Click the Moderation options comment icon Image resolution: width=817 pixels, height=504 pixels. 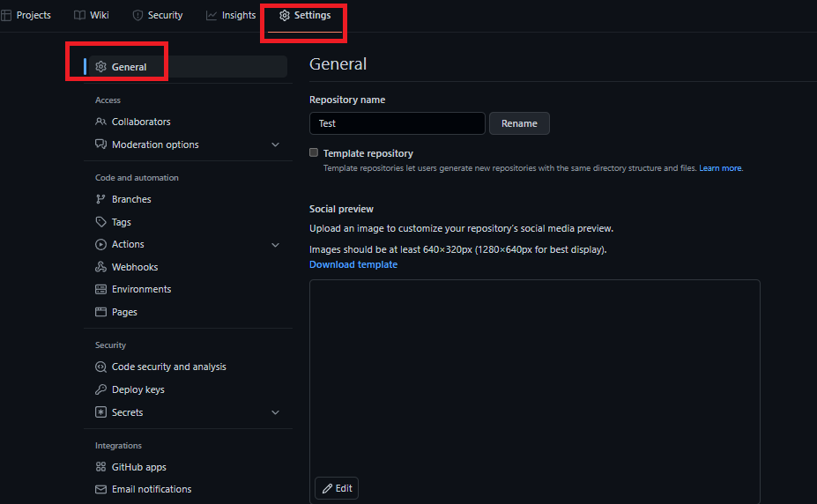tap(100, 145)
